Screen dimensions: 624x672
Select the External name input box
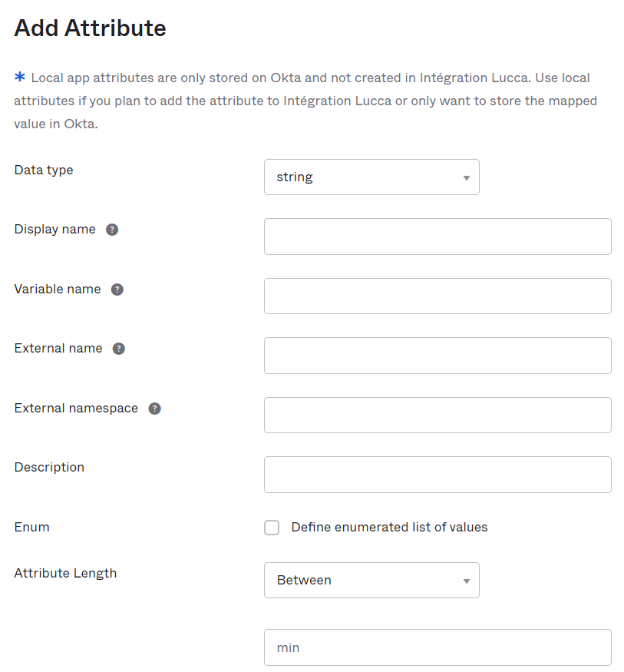coord(437,356)
